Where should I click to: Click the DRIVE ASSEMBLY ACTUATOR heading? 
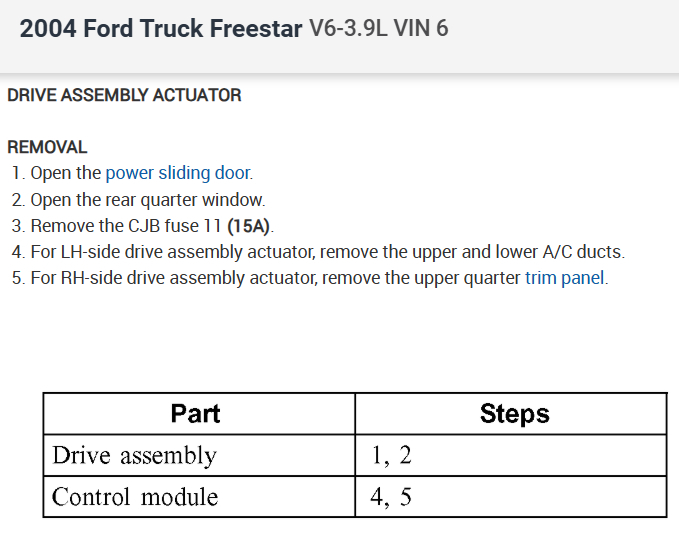coord(124,95)
